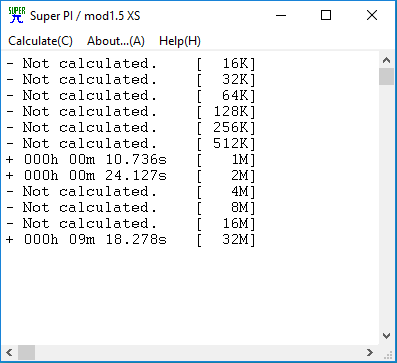Open the Help(H) menu
397x363 pixels.
[x=180, y=41]
